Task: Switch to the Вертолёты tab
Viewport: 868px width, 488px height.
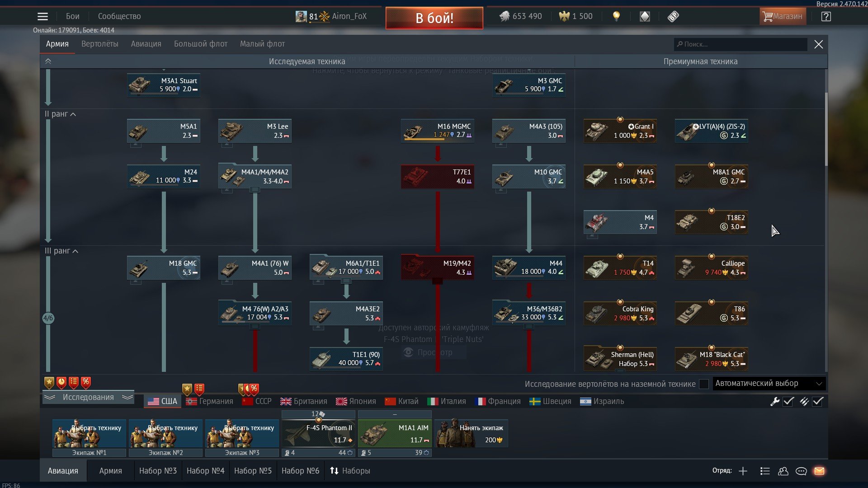Action: tap(99, 44)
